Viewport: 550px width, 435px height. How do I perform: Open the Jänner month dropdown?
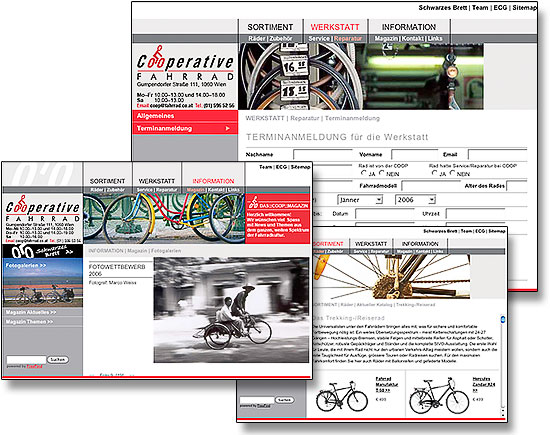360,200
